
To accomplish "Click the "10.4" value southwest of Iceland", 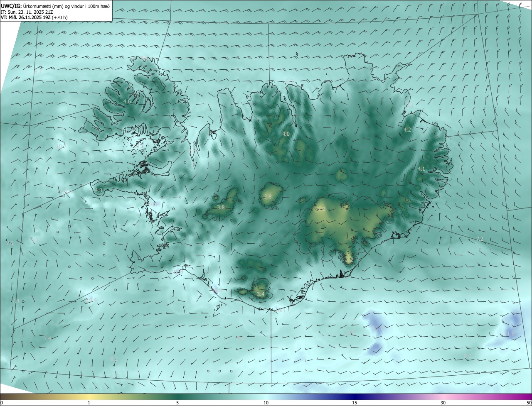I will point(91,300).
